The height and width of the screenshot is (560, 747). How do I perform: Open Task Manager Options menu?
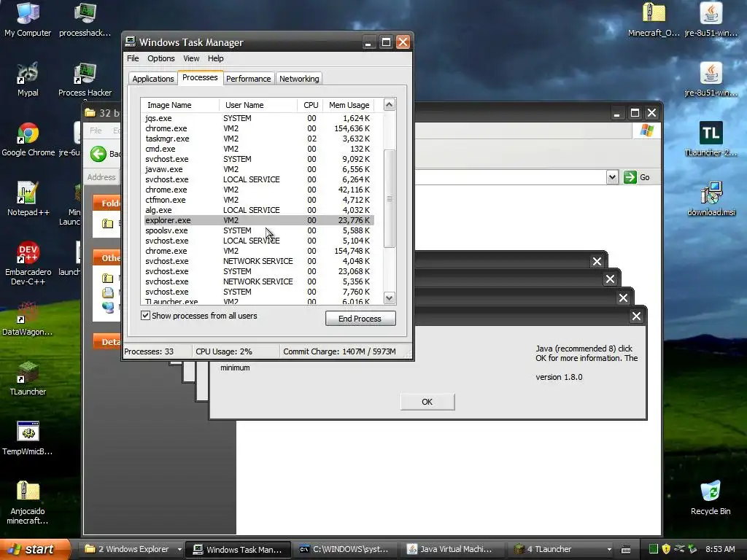pos(161,58)
